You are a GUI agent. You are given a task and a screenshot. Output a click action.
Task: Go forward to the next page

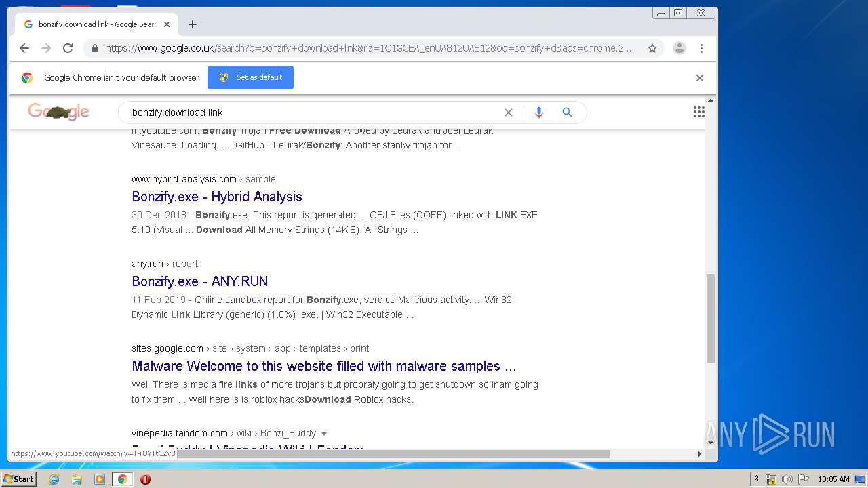pos(46,48)
